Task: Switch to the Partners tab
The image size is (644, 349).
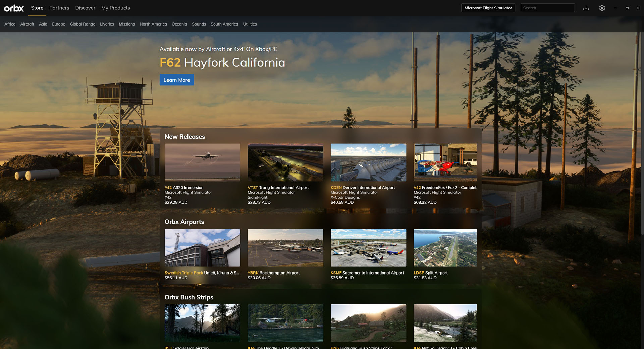Action: pos(59,8)
